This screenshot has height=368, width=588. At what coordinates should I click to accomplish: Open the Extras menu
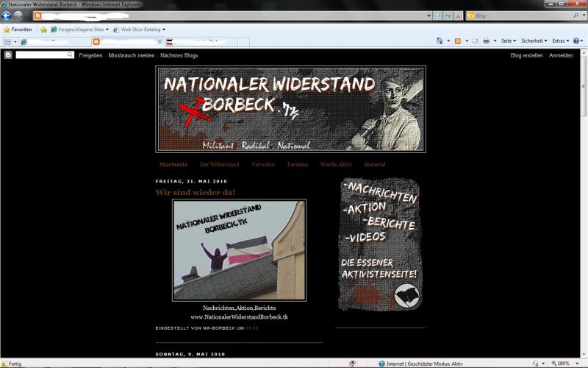(561, 41)
